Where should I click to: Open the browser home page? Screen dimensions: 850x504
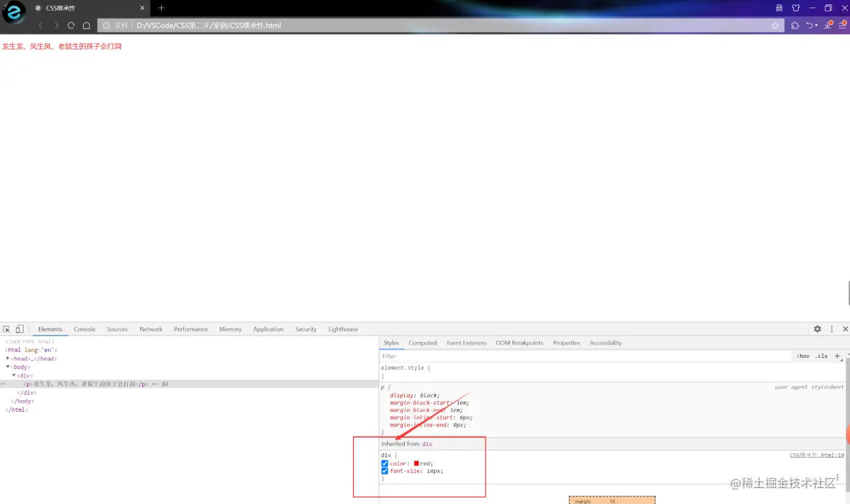pyautogui.click(x=86, y=25)
